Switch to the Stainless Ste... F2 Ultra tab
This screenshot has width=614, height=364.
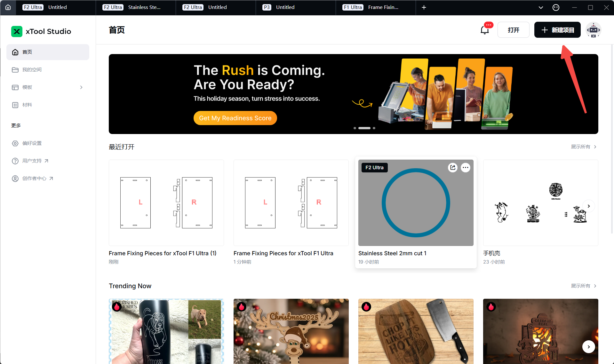pyautogui.click(x=136, y=7)
